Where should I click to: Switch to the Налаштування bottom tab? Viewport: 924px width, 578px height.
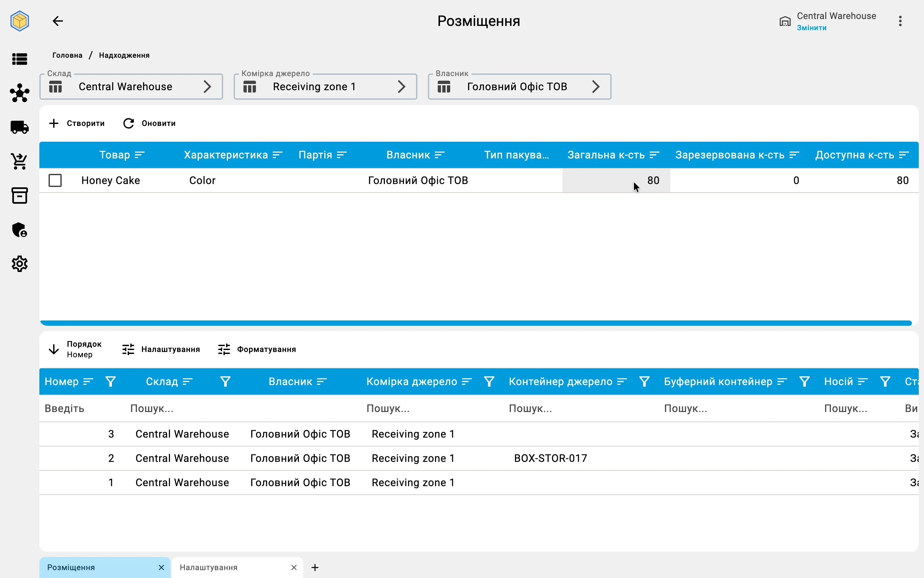point(209,567)
